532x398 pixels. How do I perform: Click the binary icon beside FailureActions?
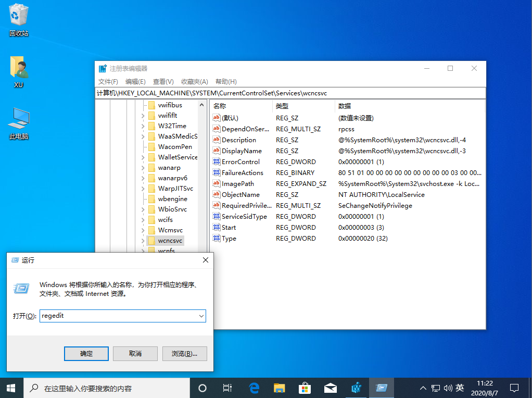tap(217, 172)
